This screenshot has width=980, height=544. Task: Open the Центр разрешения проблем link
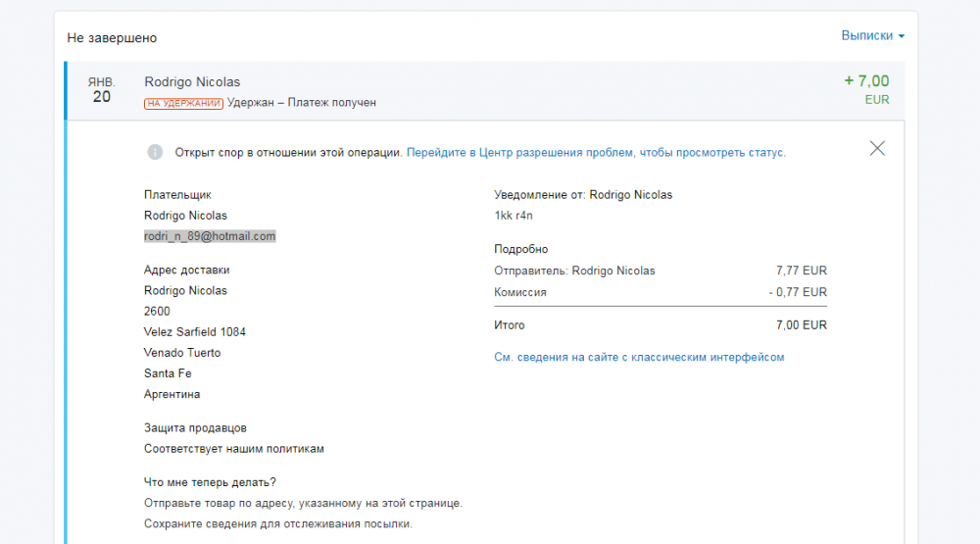pyautogui.click(x=596, y=153)
